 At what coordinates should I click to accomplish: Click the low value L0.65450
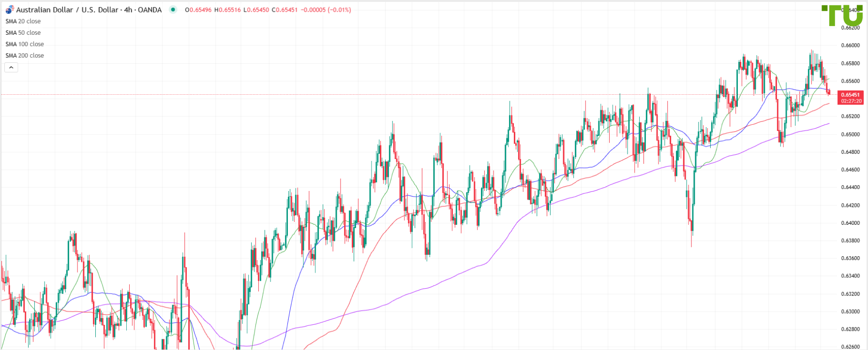256,10
